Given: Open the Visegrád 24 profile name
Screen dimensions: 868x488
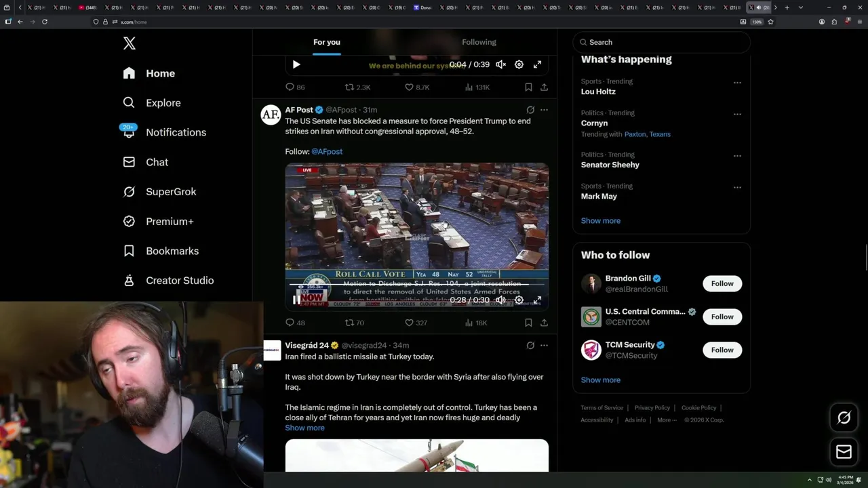Looking at the screenshot, I should click(x=307, y=346).
